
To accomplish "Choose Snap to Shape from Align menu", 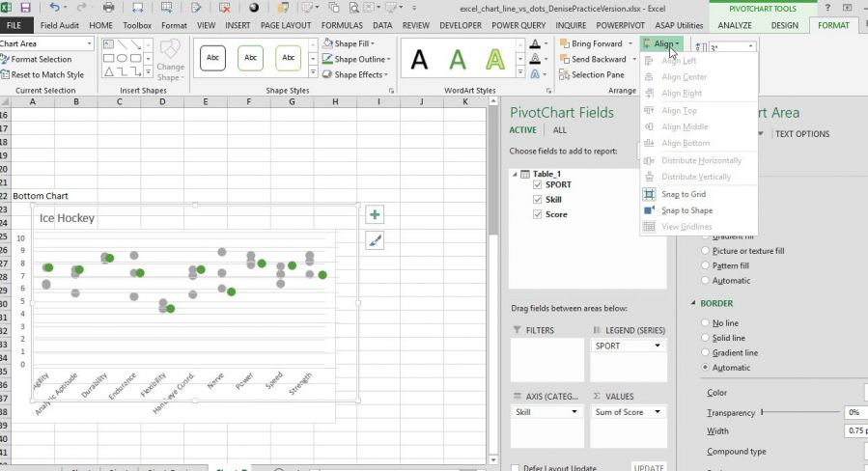I will (x=699, y=210).
